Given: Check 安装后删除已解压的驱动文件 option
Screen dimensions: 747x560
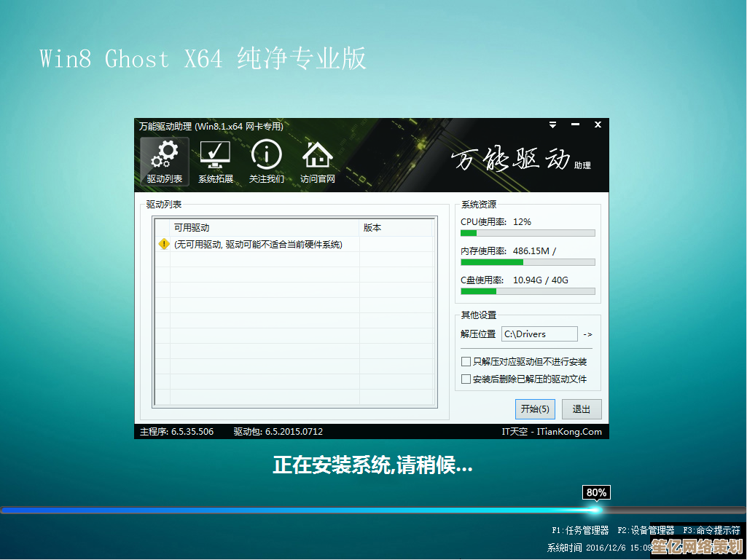Looking at the screenshot, I should (x=466, y=379).
